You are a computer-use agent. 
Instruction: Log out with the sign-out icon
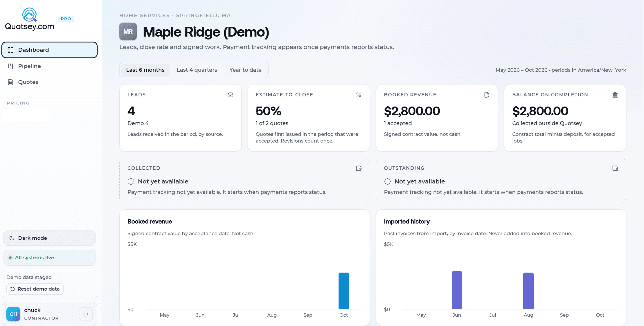(x=86, y=314)
